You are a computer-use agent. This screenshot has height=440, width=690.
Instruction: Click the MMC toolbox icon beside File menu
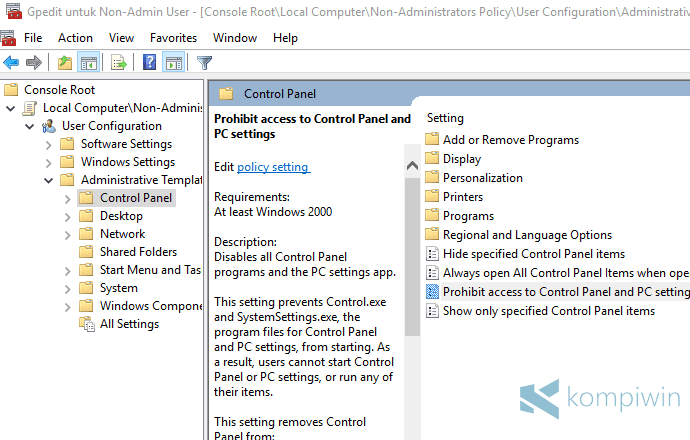[x=8, y=38]
